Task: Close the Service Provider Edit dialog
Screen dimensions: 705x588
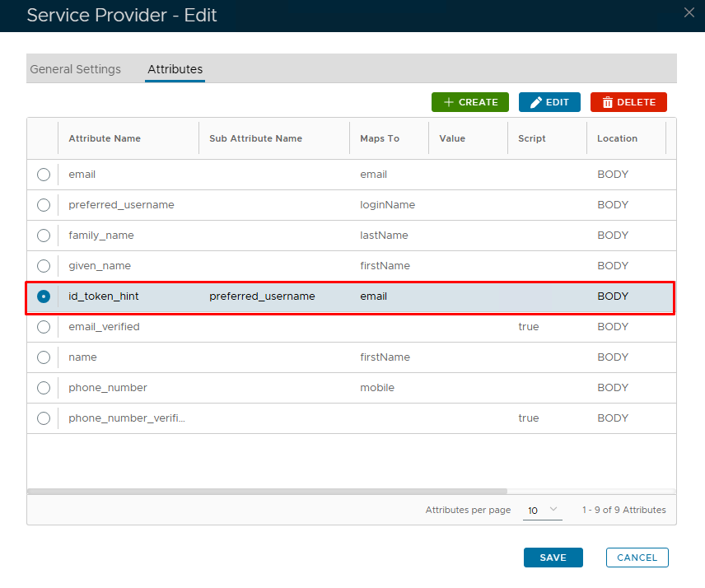Action: click(689, 12)
